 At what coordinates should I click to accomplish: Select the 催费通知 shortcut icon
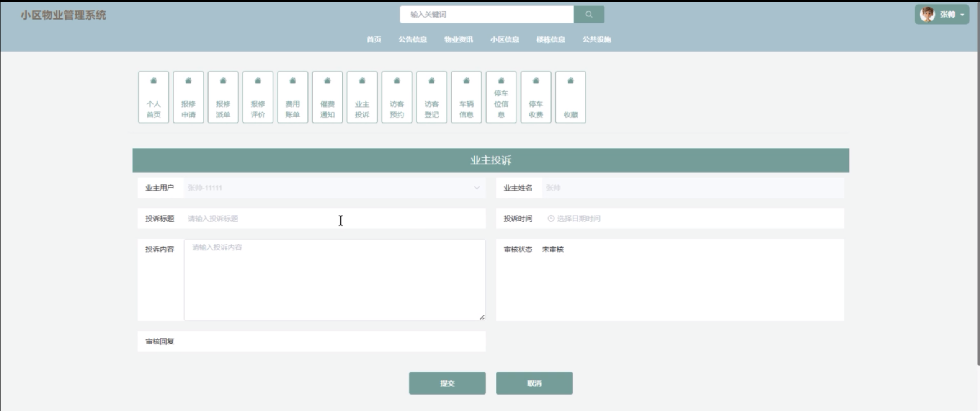(x=327, y=97)
